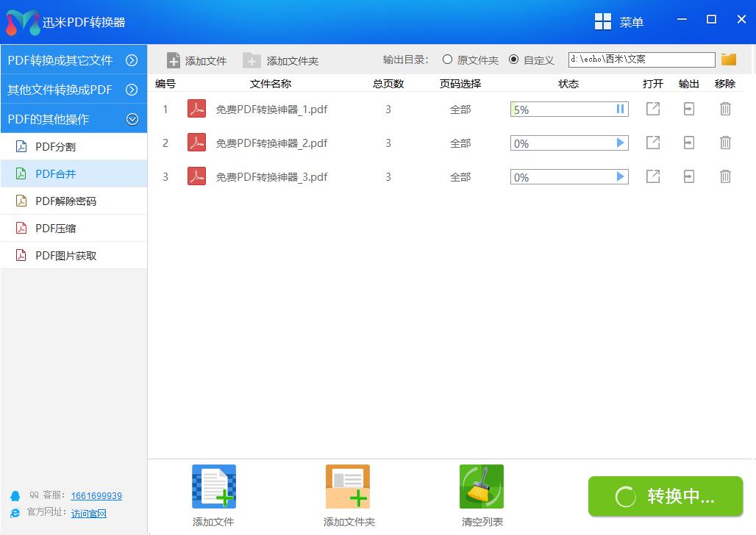Expand the PDF转换成其它文件 section
Viewport: 756px width, 535px height.
73,60
